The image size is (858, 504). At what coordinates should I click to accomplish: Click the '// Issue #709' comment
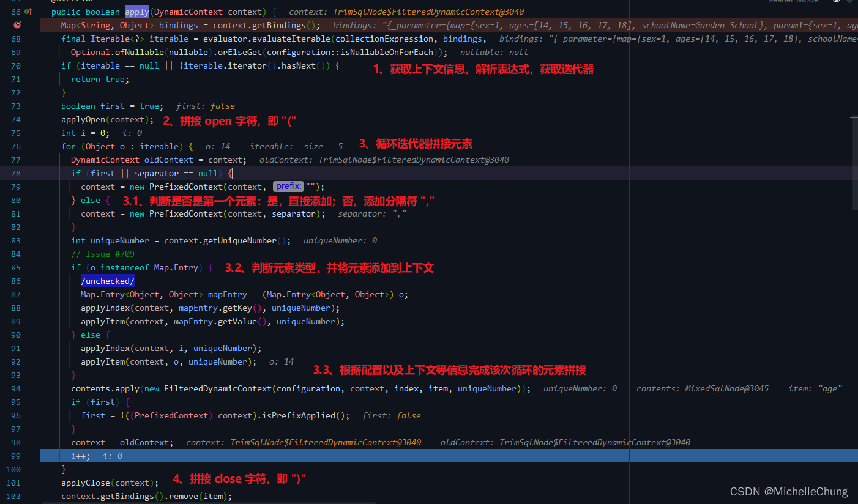point(103,254)
